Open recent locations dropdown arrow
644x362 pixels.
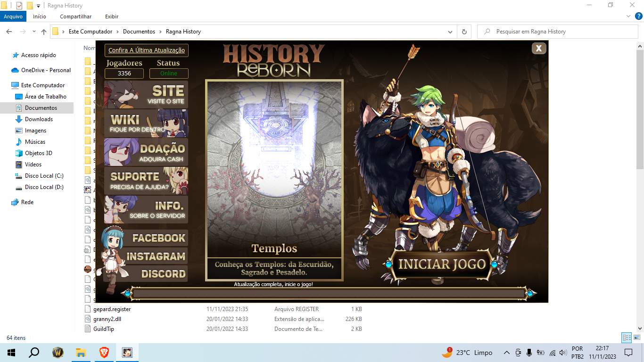34,32
